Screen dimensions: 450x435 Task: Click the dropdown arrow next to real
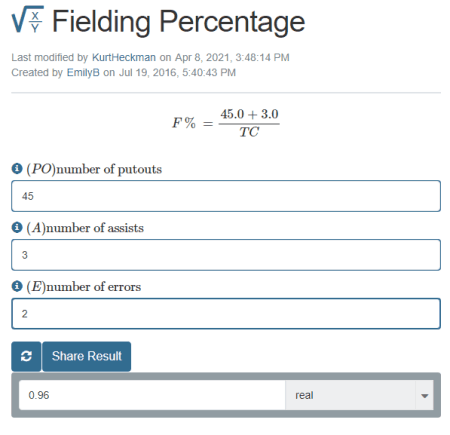point(424,396)
